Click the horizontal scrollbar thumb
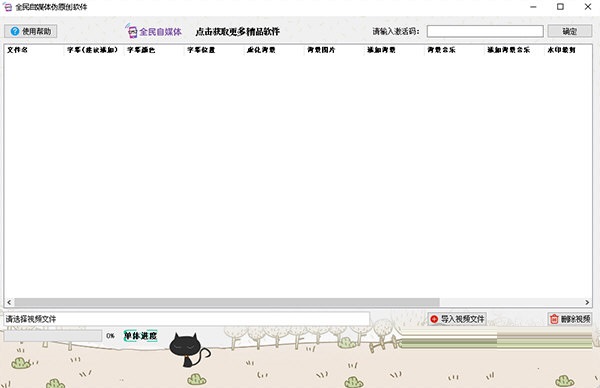The image size is (600, 388). pyautogui.click(x=227, y=302)
